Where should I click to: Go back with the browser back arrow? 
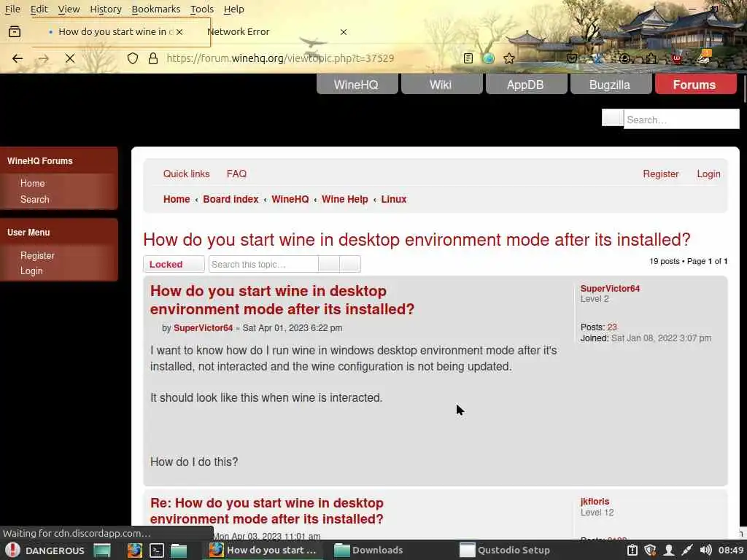point(18,58)
